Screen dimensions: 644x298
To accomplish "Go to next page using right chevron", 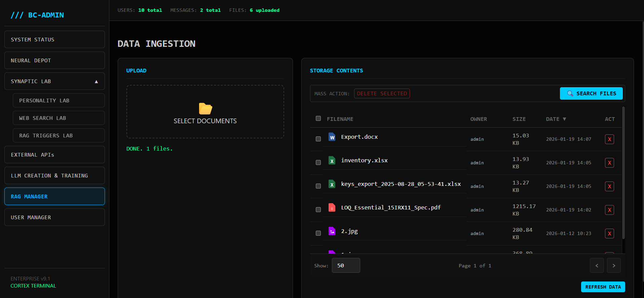I will [x=614, y=266].
